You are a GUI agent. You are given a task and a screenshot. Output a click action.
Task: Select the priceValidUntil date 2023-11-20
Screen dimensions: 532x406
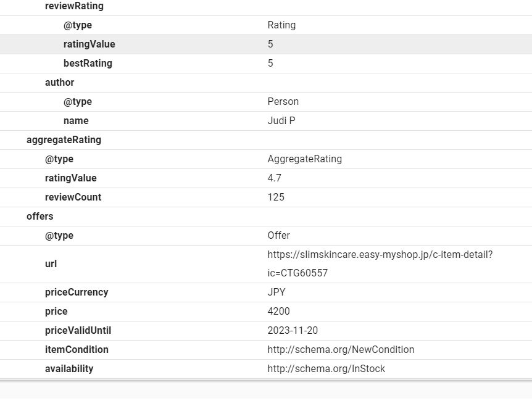pyautogui.click(x=293, y=331)
